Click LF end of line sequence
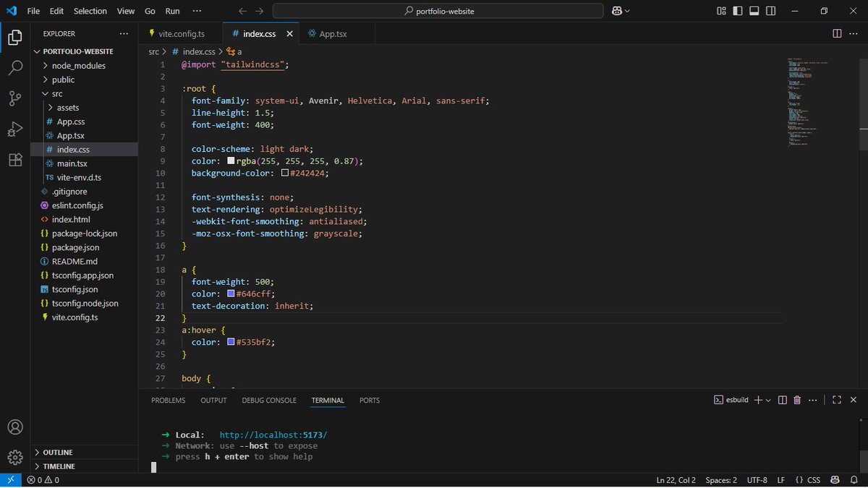The width and height of the screenshot is (868, 488). (781, 480)
